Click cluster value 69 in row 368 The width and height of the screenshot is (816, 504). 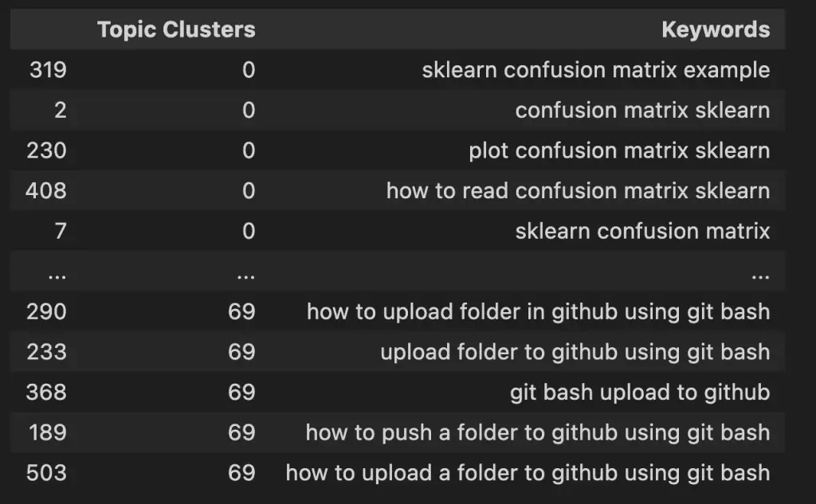(241, 393)
